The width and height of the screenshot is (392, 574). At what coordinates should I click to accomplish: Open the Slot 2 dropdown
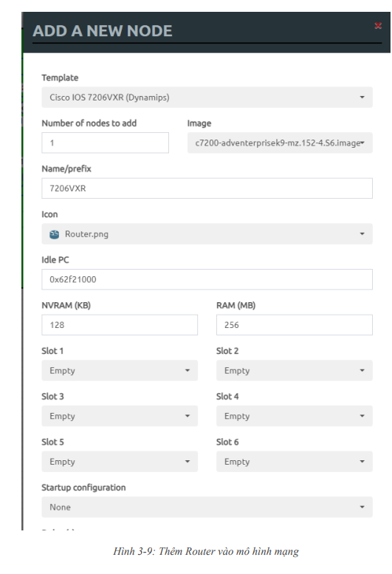pos(295,370)
